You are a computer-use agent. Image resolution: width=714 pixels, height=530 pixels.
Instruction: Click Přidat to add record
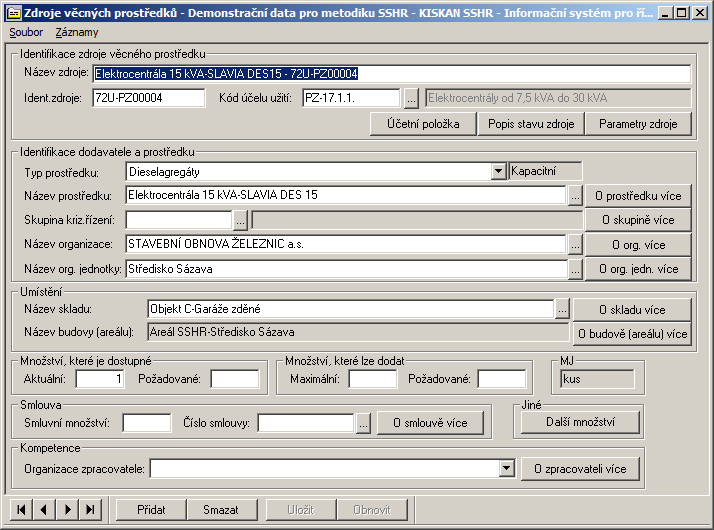[x=151, y=510]
